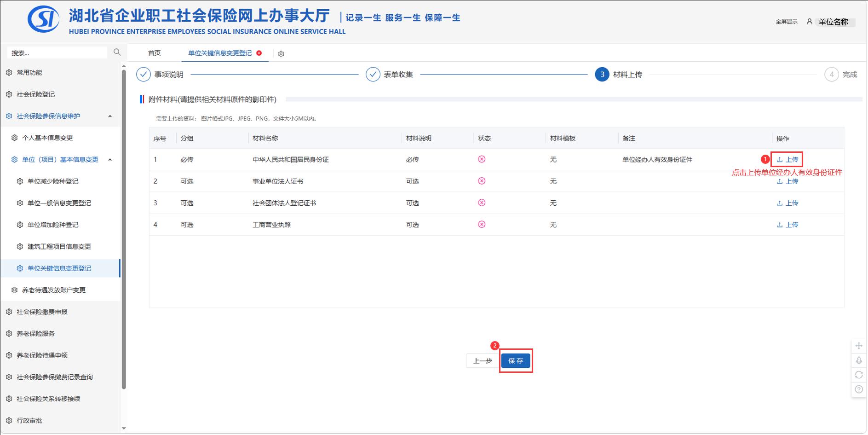Click the search magnifier icon in sidebar
868x435 pixels.
tap(117, 52)
